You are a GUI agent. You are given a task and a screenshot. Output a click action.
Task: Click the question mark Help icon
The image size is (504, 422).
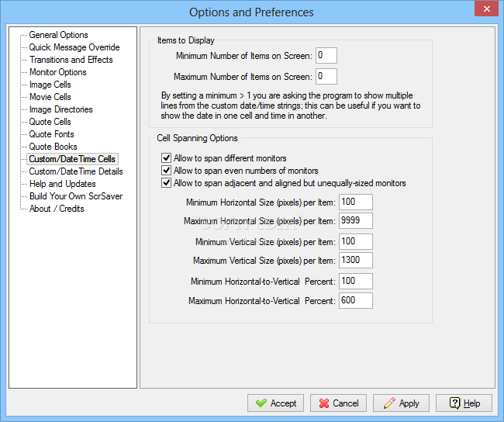click(x=454, y=403)
